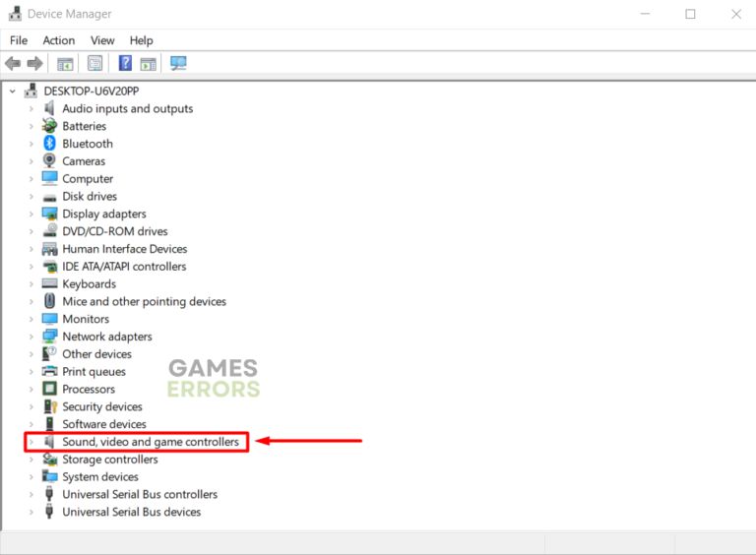Viewport: 756px width, 555px height.
Task: Click Scan for hardware changes icon
Action: click(178, 64)
